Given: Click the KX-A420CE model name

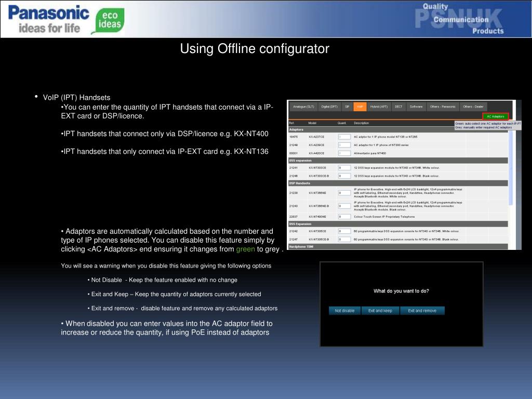Looking at the screenshot, I should 316,153.
